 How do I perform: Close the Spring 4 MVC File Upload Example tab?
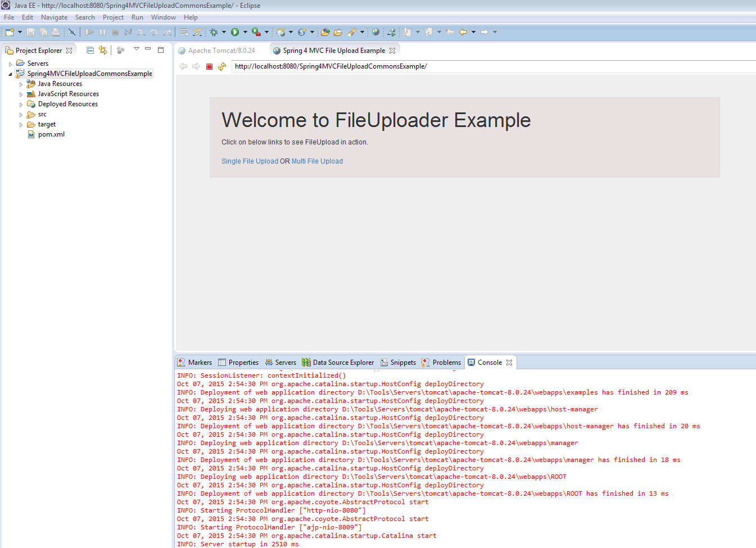tap(392, 51)
